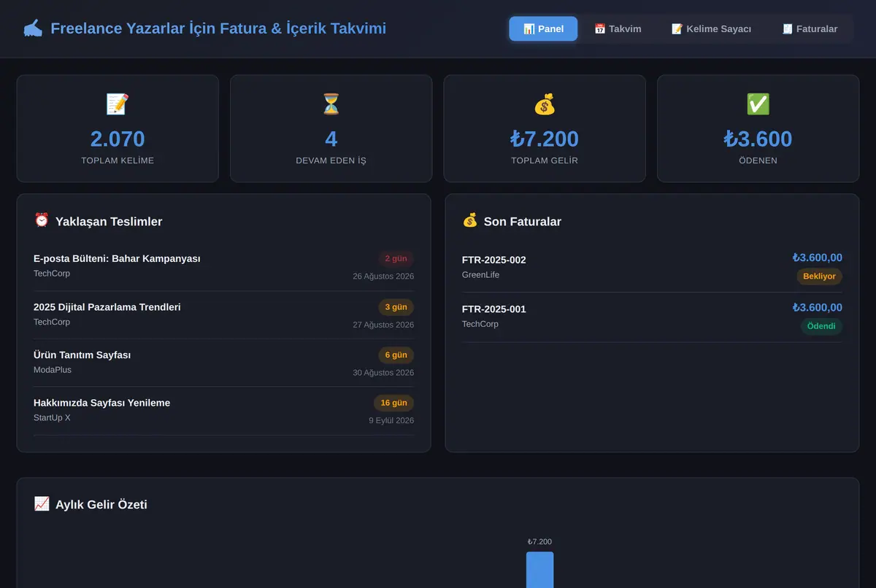Click the 27 Ağustos 2026 due date

pos(383,325)
